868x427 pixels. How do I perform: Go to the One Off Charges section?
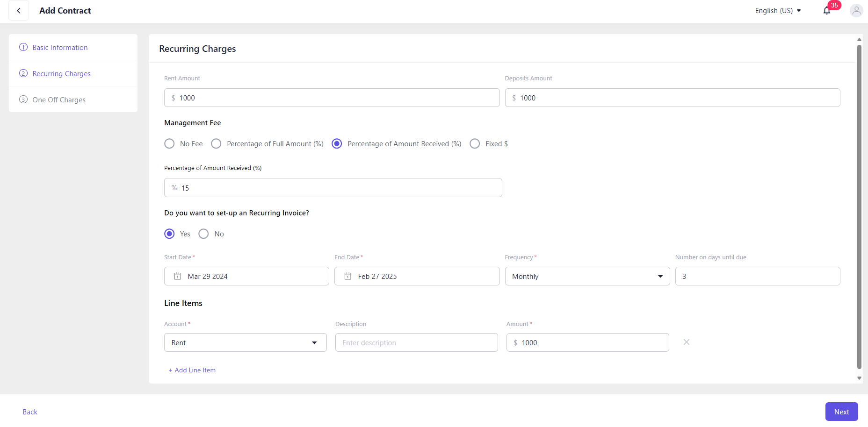tap(58, 100)
